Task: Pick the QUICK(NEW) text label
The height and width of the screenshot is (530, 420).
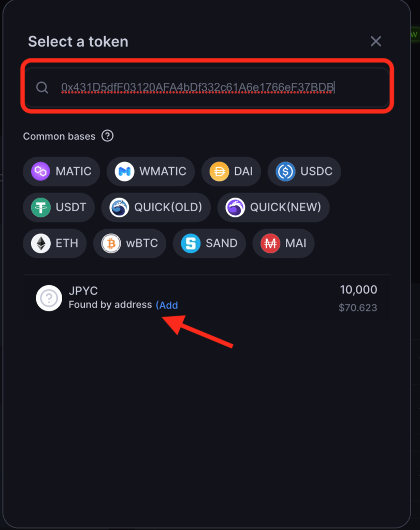Action: tap(285, 207)
